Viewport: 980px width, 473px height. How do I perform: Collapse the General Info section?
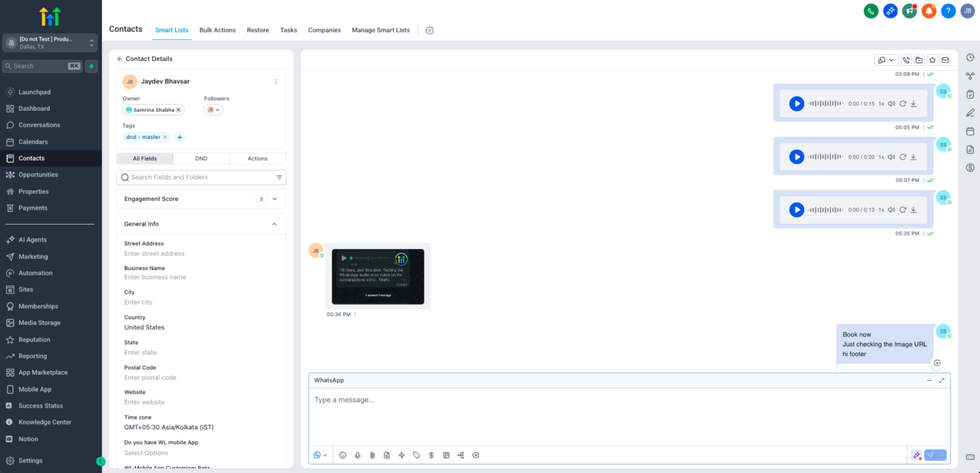click(275, 223)
